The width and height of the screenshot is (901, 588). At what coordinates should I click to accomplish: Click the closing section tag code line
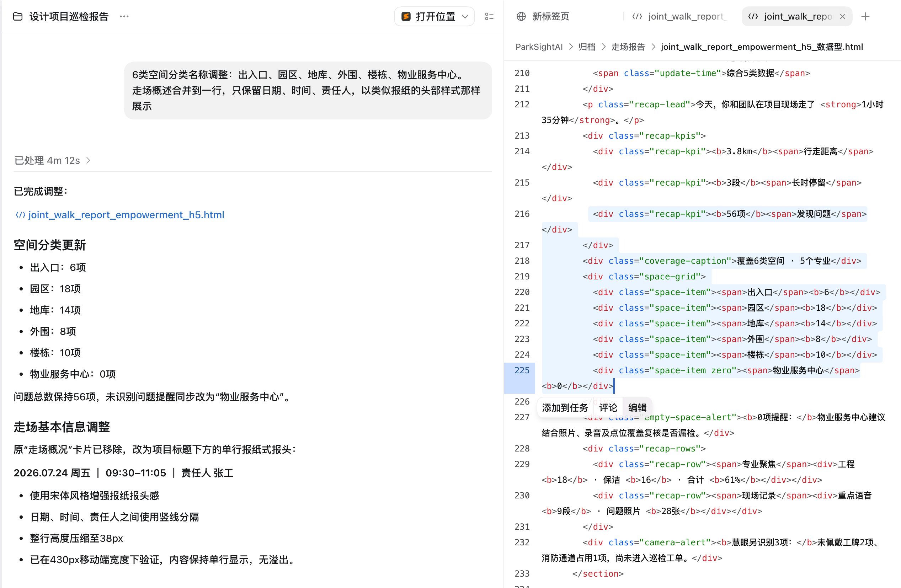(598, 573)
